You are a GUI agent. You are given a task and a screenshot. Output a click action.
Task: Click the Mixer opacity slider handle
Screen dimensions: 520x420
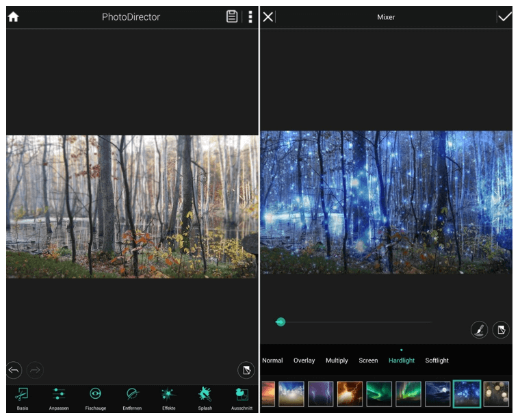tap(281, 321)
